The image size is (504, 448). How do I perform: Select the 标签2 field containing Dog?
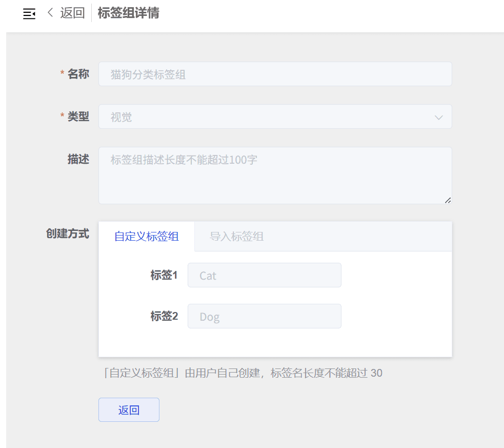(264, 317)
